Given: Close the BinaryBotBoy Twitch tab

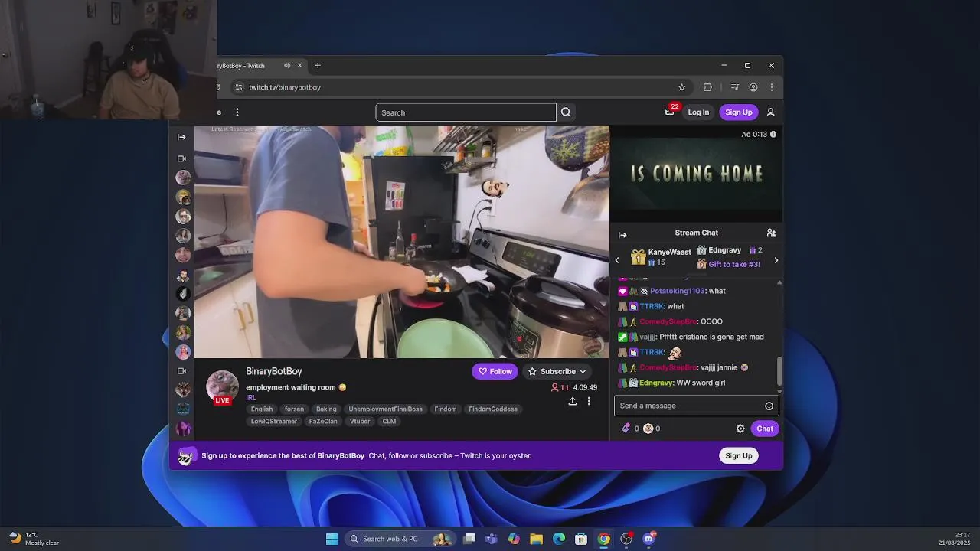Looking at the screenshot, I should pos(299,66).
